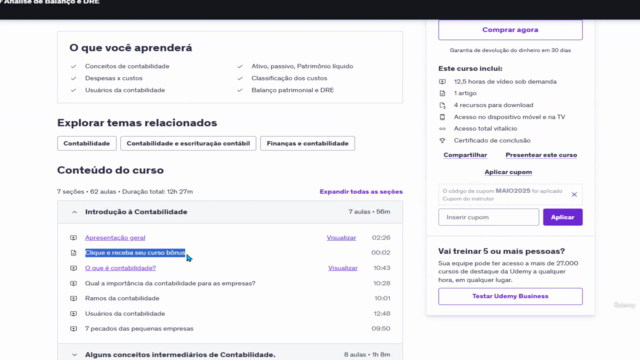
Task: Focus the Inserir cupom input field
Action: (489, 217)
